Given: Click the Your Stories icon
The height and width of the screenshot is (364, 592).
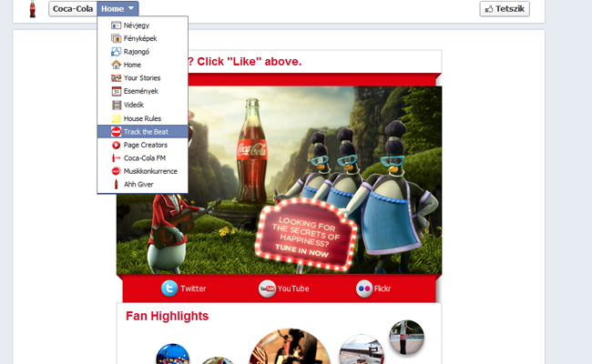Looking at the screenshot, I should click(x=116, y=78).
